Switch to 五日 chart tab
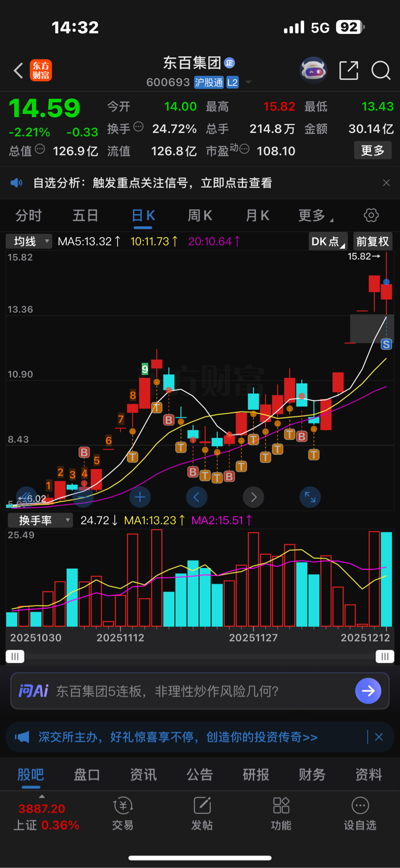Image resolution: width=400 pixels, height=868 pixels. coord(85,215)
